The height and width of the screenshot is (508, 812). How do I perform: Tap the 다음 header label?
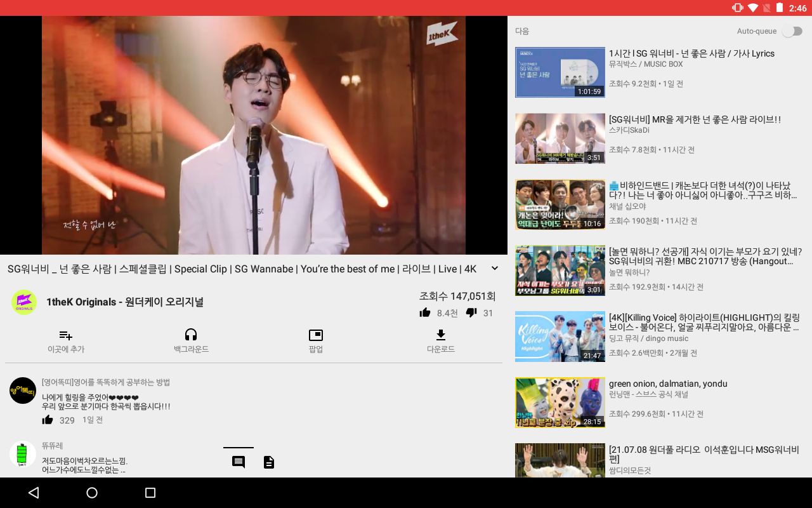pyautogui.click(x=522, y=31)
